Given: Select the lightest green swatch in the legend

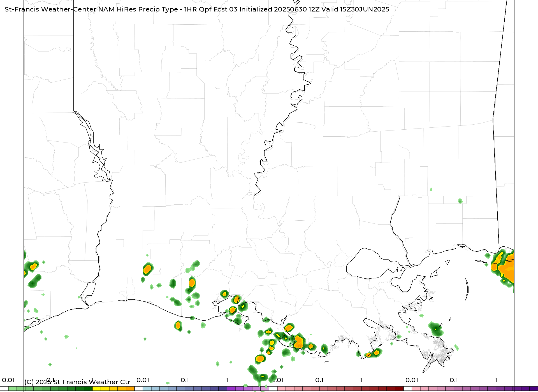Looking at the screenshot, I should point(13,389).
